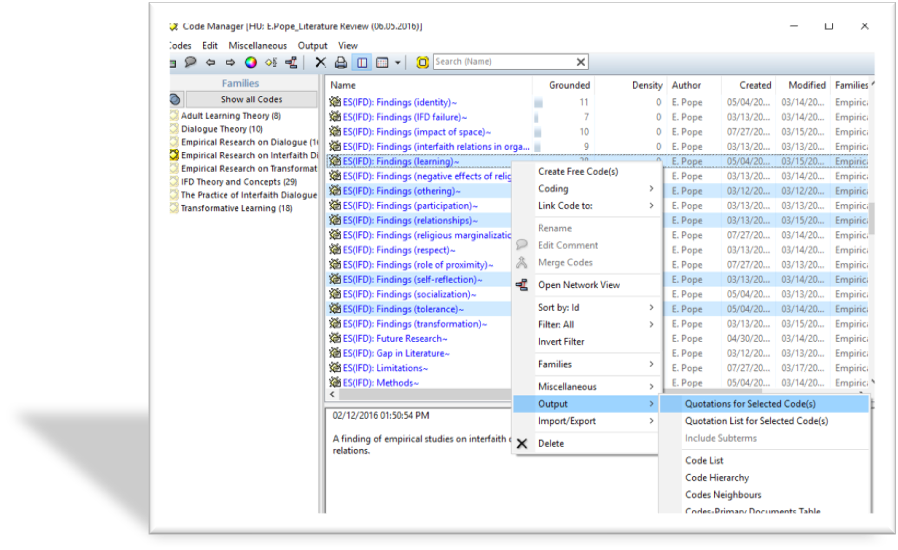898x550 pixels.
Task: Open the view mode dropdown arrow
Action: pos(398,62)
